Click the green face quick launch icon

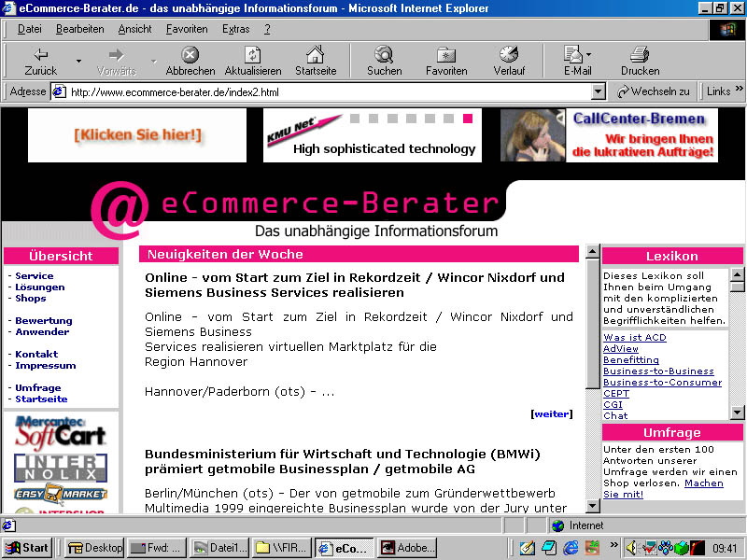point(592,548)
